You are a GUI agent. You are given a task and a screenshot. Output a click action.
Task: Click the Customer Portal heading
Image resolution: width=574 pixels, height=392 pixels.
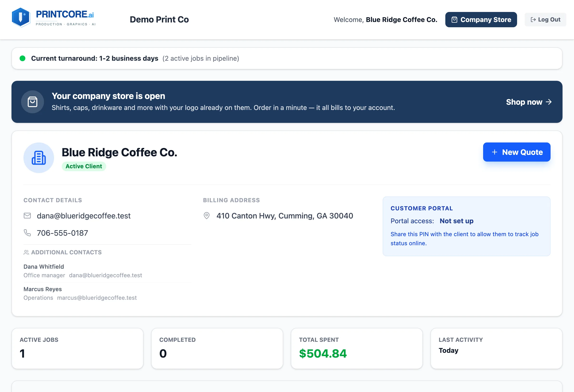[422, 208]
